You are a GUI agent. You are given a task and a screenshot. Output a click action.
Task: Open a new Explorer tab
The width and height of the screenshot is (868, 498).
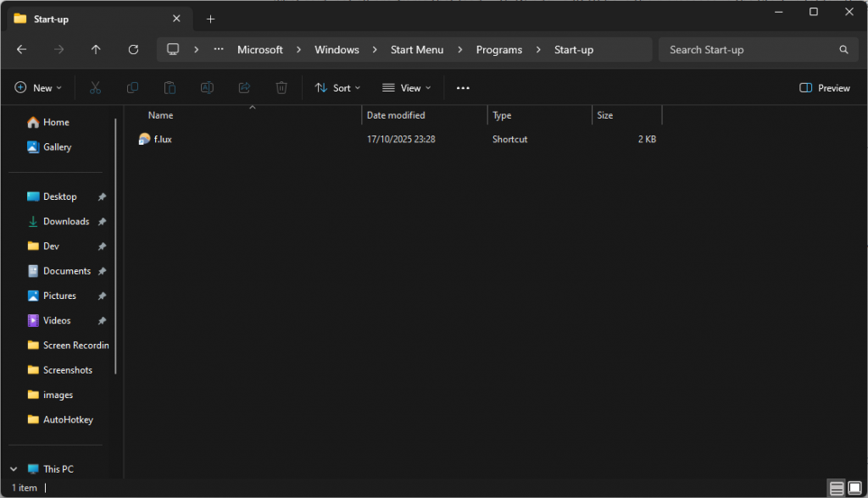[210, 18]
